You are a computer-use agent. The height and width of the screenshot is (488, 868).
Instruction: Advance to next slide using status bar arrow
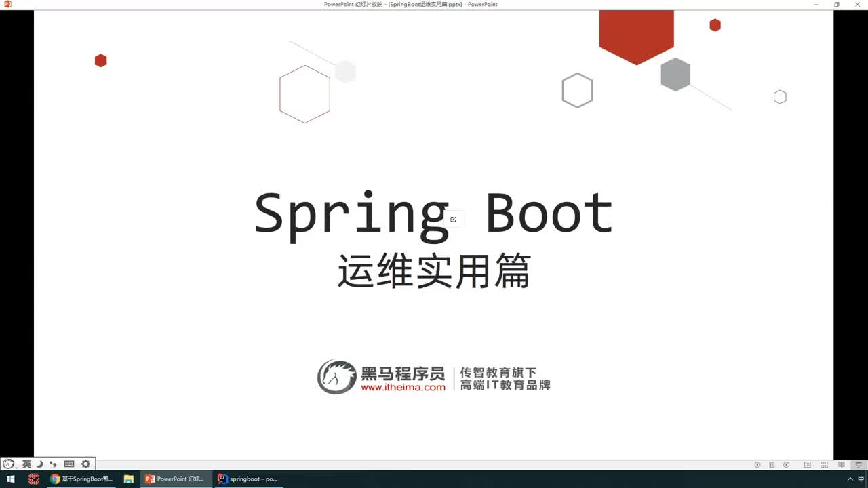[786, 465]
